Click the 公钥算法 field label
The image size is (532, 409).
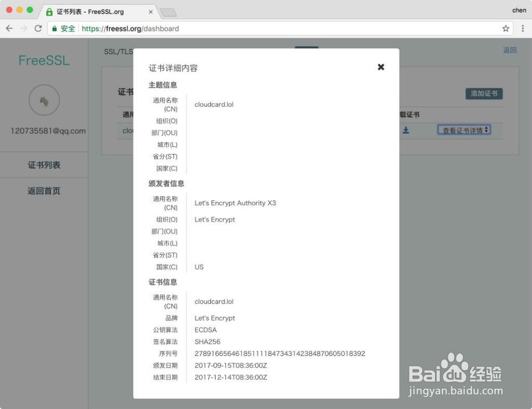(x=165, y=330)
